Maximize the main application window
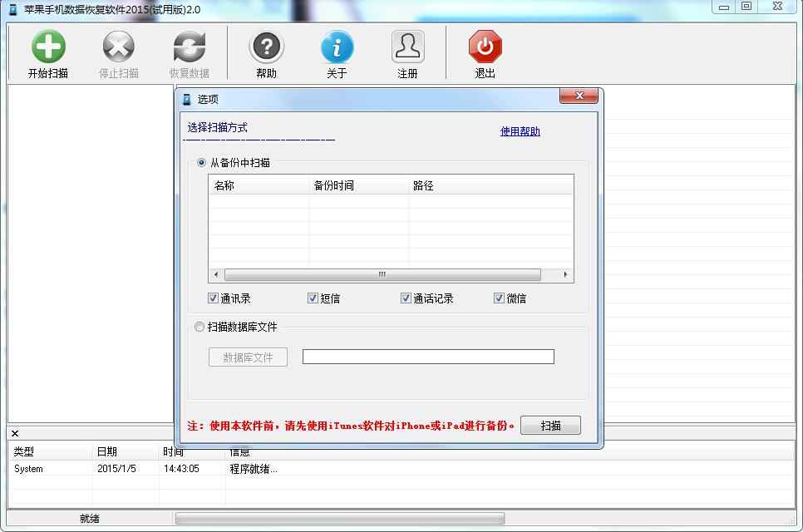 [746, 7]
